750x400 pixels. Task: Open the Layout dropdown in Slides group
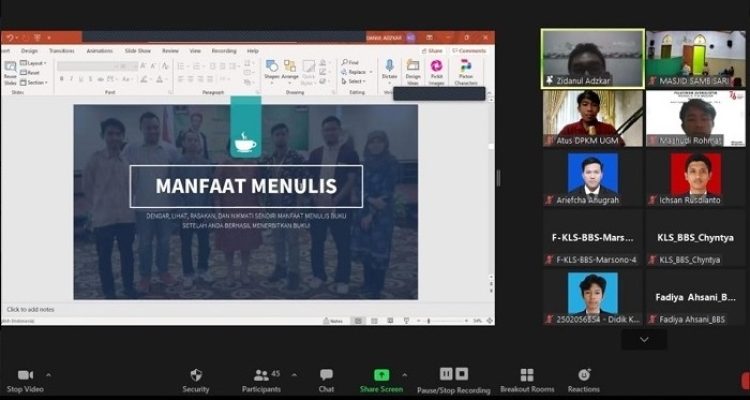[x=33, y=63]
